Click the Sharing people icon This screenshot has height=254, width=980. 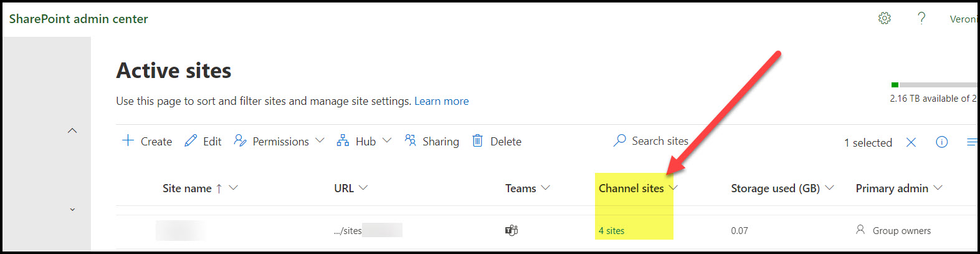(x=410, y=141)
